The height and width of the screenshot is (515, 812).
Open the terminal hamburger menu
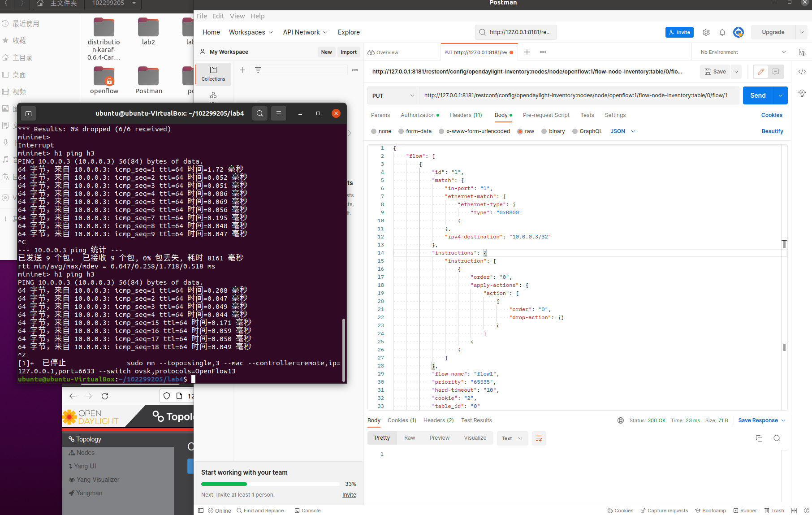click(279, 113)
